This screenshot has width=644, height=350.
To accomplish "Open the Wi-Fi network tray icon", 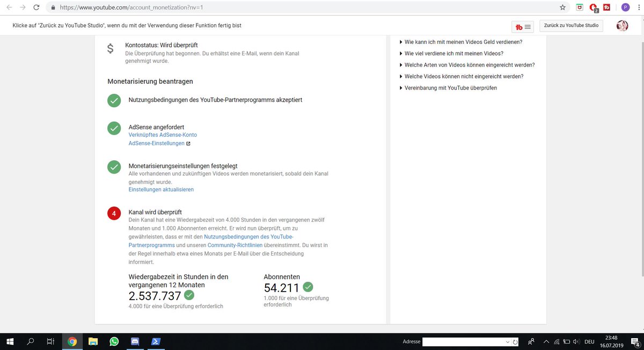I will [557, 341].
